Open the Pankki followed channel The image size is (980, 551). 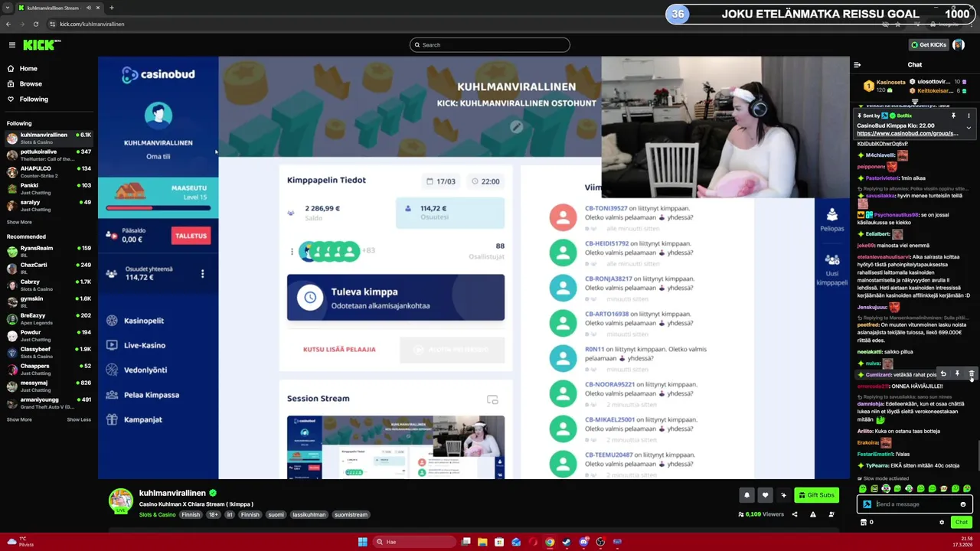pyautogui.click(x=49, y=188)
